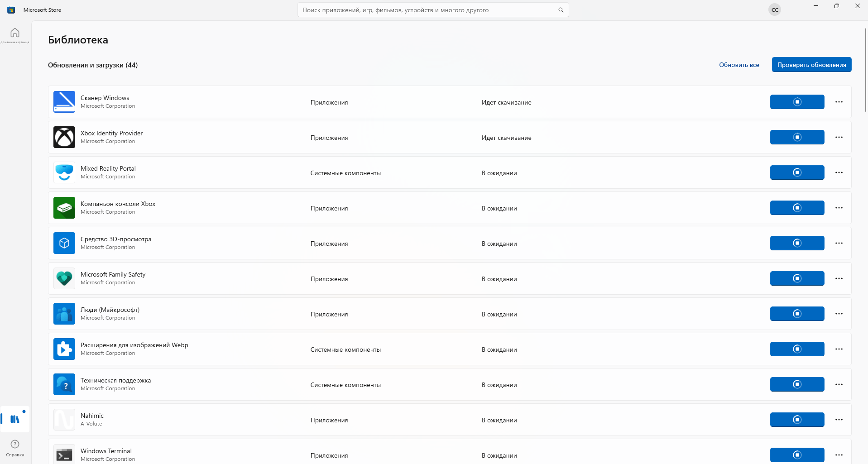Click the A-Volute publisher text
Viewport: 868px width, 464px height.
point(91,424)
